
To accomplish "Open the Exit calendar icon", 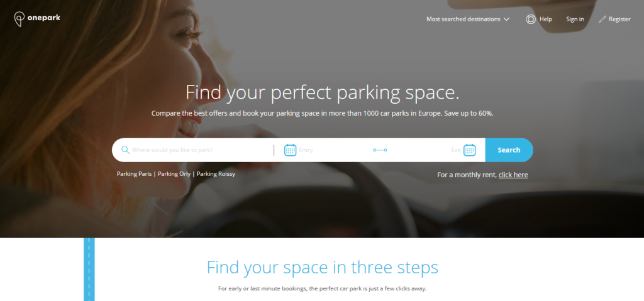I will click(469, 150).
